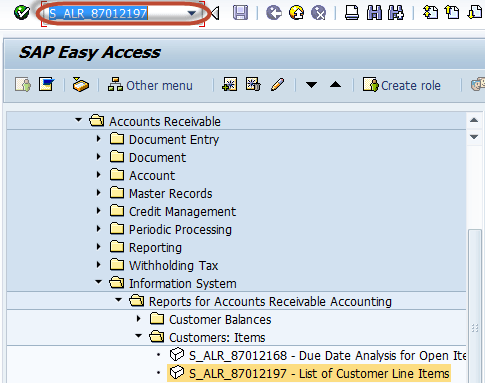Click the tree scroll down arrow

click(474, 137)
